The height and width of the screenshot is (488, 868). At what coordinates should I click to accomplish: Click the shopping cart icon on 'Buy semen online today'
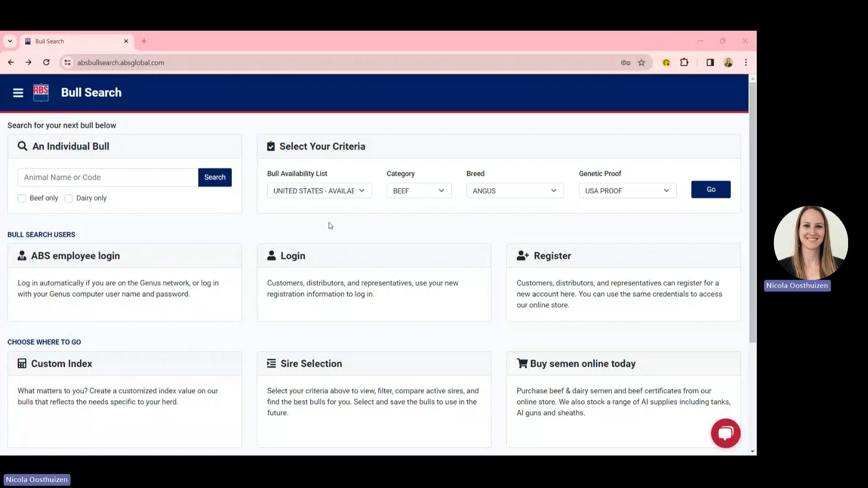pos(522,363)
